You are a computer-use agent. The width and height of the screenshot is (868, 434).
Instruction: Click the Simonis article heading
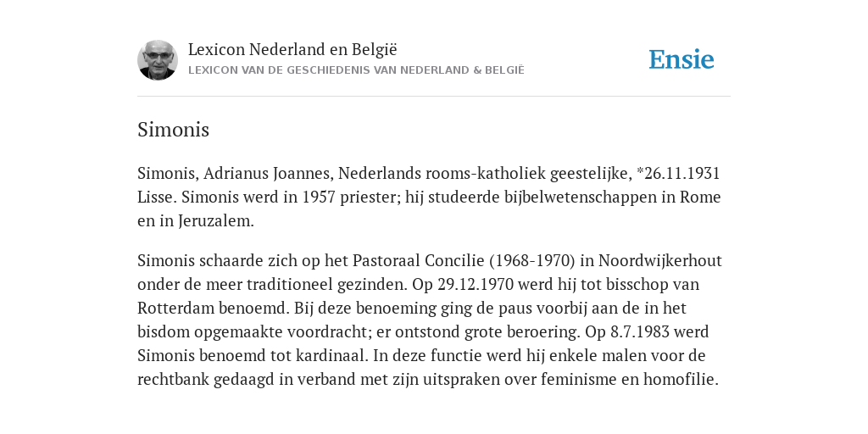[x=173, y=130]
